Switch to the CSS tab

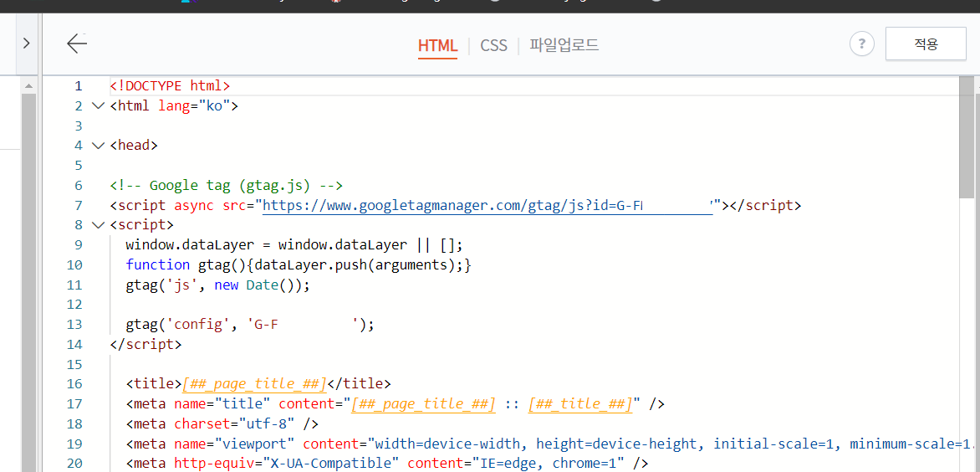493,46
